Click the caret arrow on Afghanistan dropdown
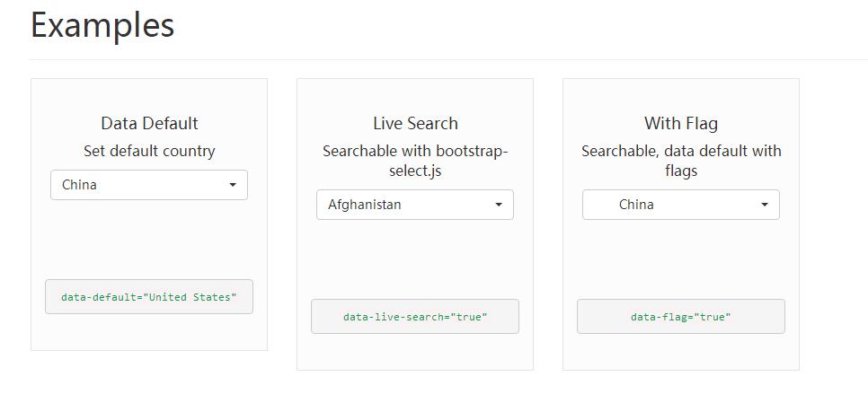The height and width of the screenshot is (403, 868). coord(499,205)
